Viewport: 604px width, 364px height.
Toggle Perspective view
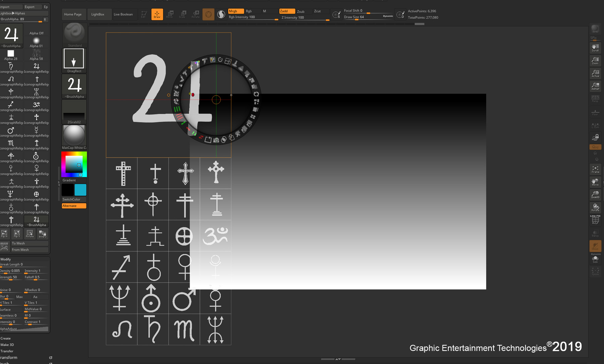tap(595, 99)
